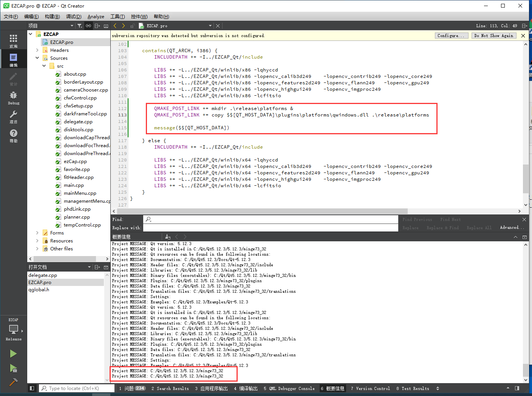The width and height of the screenshot is (532, 396).
Task: Close the Find toolbar
Action: [x=524, y=219]
